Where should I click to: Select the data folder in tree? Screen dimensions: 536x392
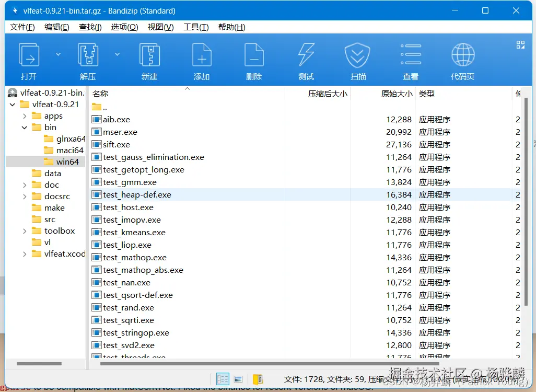(x=46, y=173)
